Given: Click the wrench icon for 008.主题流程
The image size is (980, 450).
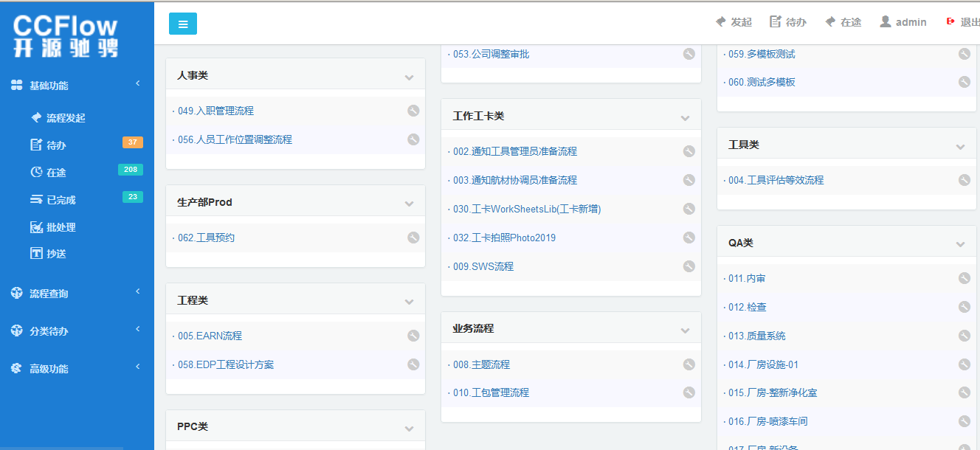Looking at the screenshot, I should (x=689, y=364).
